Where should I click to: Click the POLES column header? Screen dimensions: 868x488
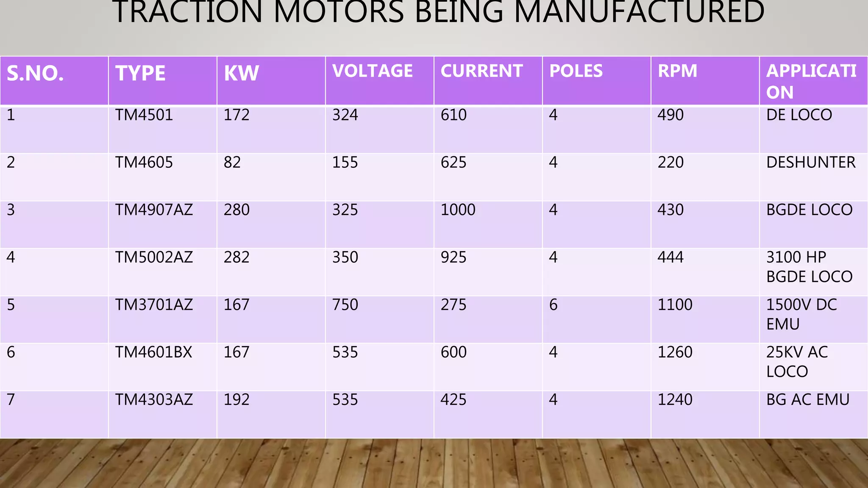coord(576,71)
